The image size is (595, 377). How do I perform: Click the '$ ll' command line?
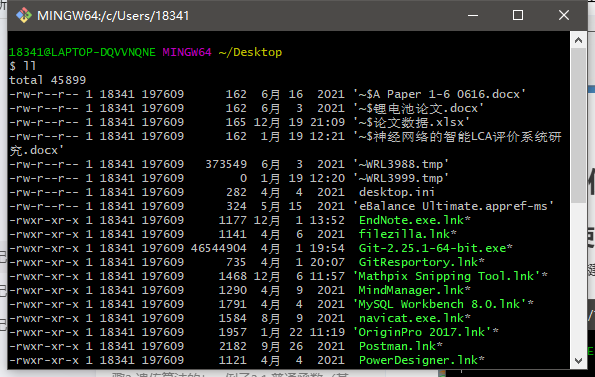pos(23,66)
